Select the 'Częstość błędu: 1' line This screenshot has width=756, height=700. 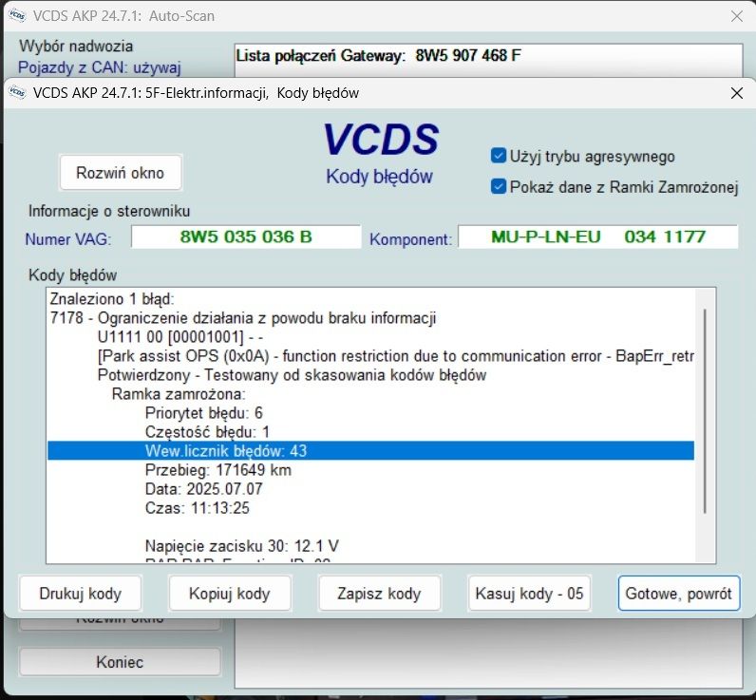tap(370, 432)
